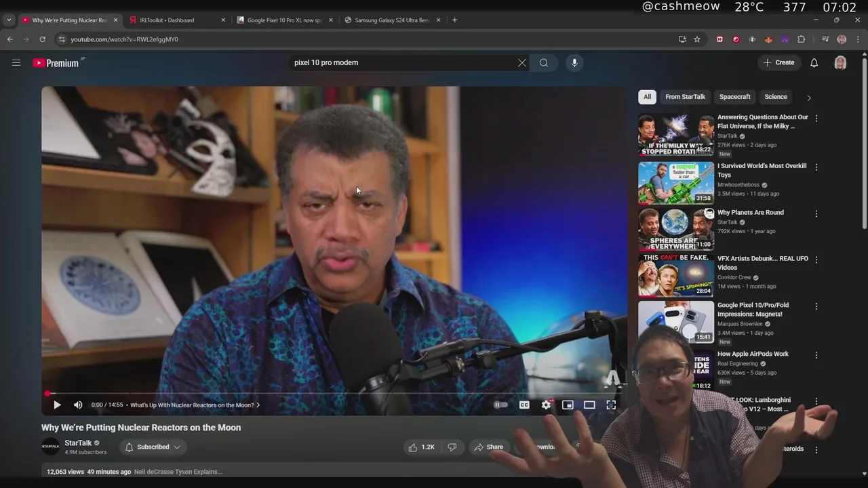Open options for 'I Survived World's Most Overkill Toys'
868x488 pixels.
click(x=816, y=167)
